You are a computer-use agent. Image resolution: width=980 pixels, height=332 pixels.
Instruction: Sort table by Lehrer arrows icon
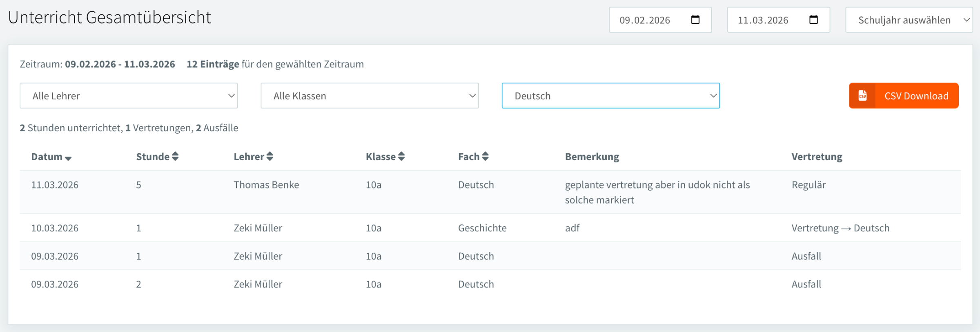tap(270, 157)
